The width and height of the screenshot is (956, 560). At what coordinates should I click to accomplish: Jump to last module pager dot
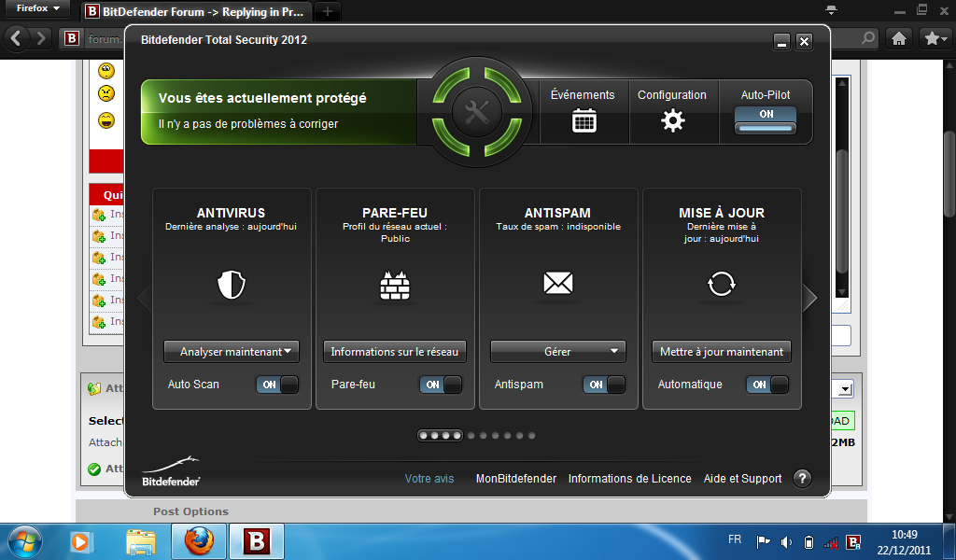(x=531, y=436)
